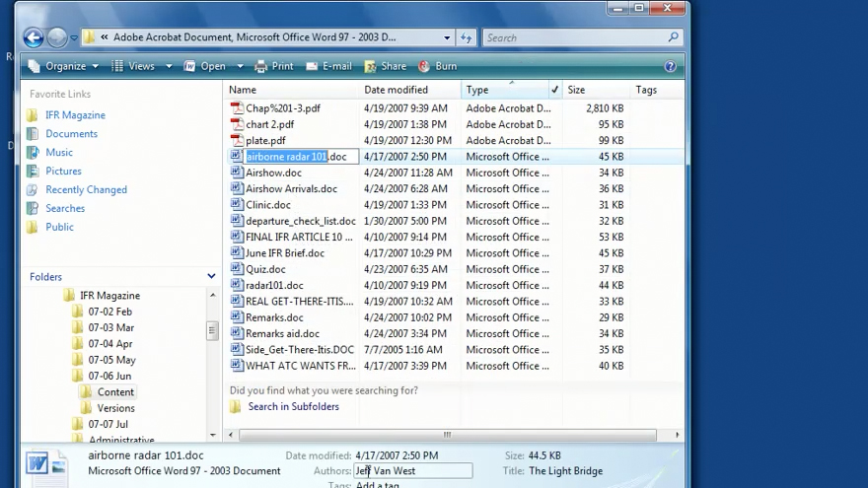Select 07-02 Feb folder in tree
Image resolution: width=868 pixels, height=488 pixels.
coord(109,312)
